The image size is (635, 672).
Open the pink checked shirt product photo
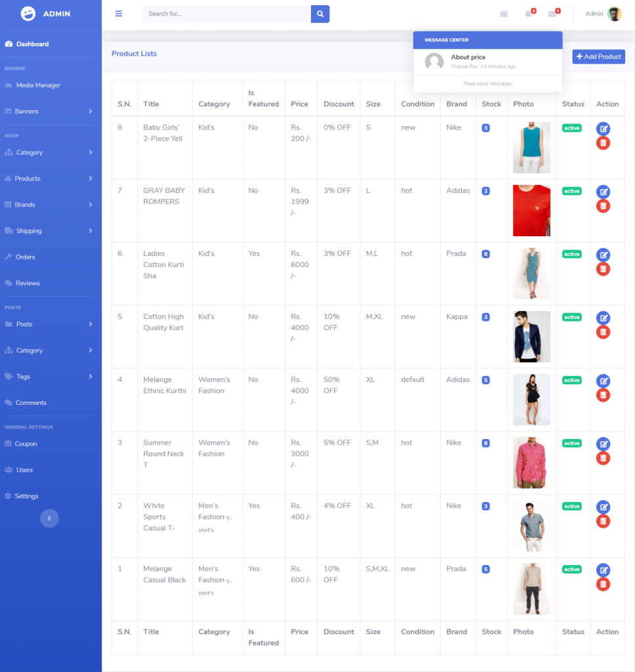tap(531, 463)
